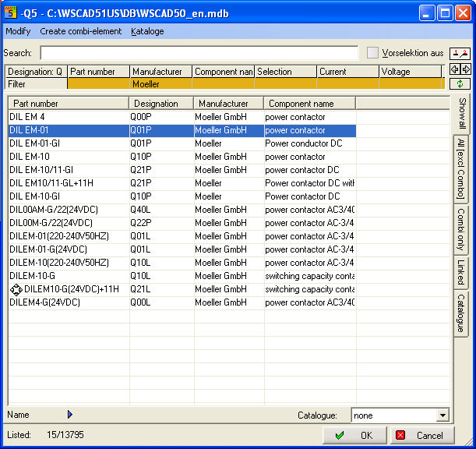The width and height of the screenshot is (476, 449).
Task: Click the right arrow column shift icon
Action: pos(466,69)
